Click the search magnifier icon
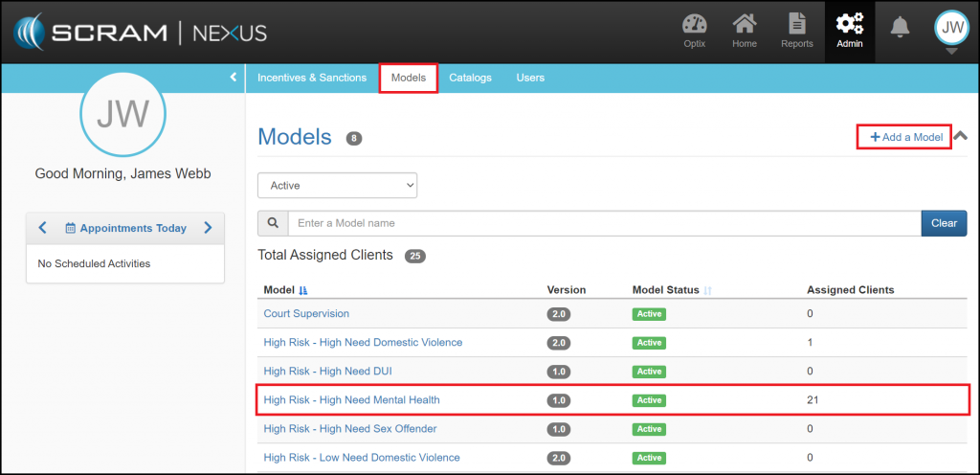The height and width of the screenshot is (475, 980). (x=273, y=223)
